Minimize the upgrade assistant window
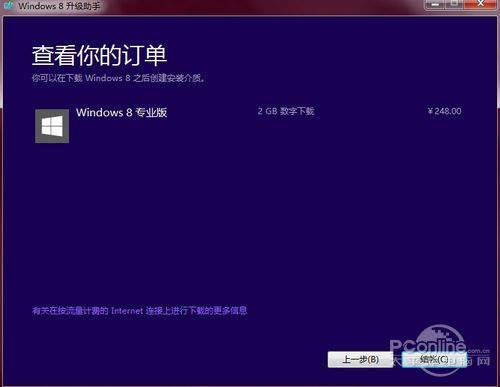The height and width of the screenshot is (387, 500). coord(435,4)
